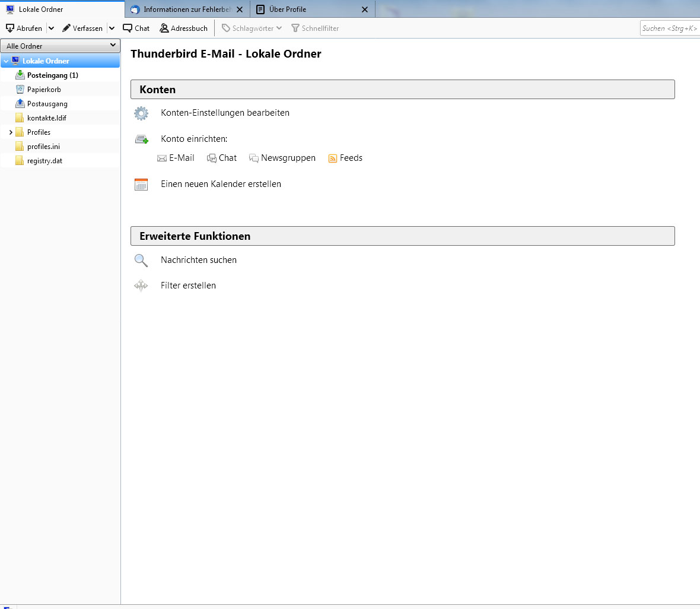Open the Alle Ordner folder view dropdown
The image size is (700, 609).
[x=61, y=46]
